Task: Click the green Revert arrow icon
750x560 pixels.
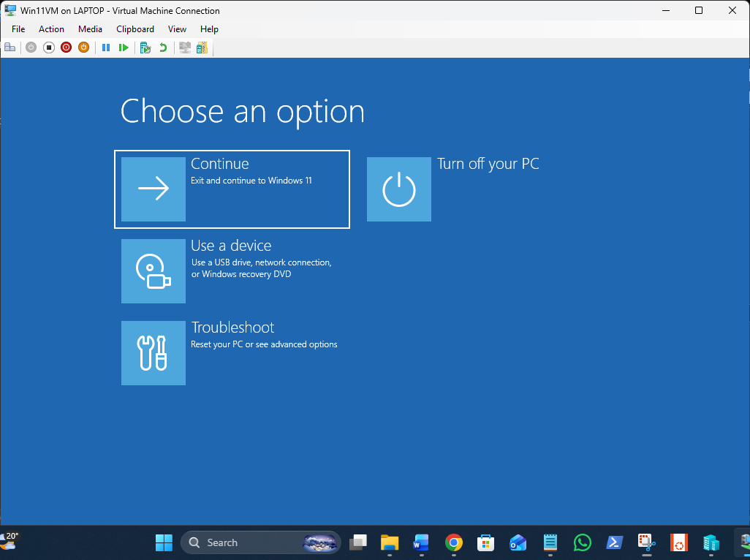Action: [163, 48]
